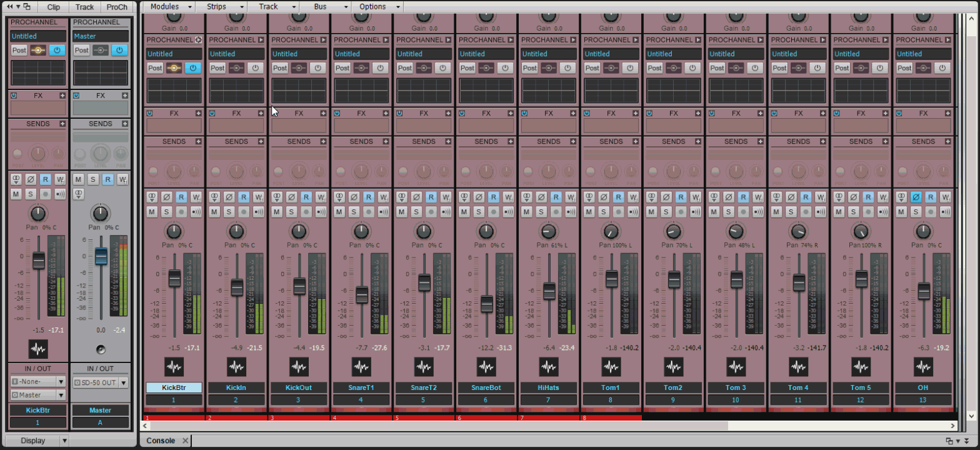Switch to the Clip tab in Inspector
Screen dimensions: 980x450
(54, 7)
